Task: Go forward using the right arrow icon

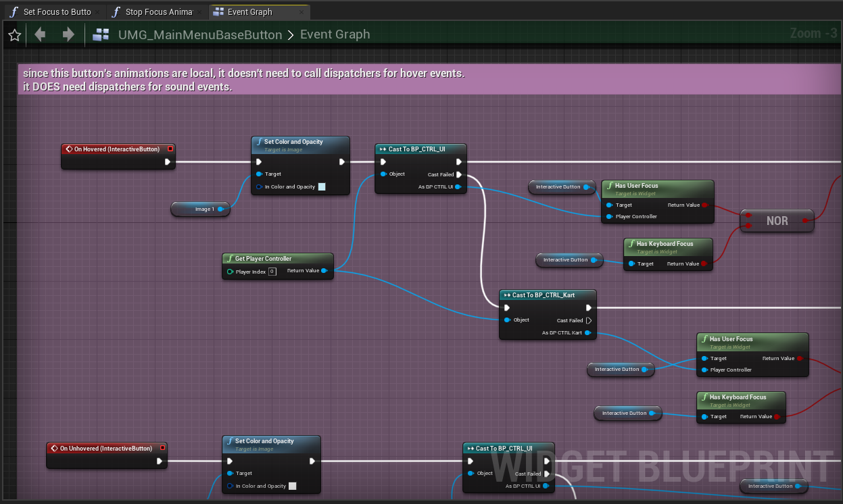Action: click(x=68, y=34)
